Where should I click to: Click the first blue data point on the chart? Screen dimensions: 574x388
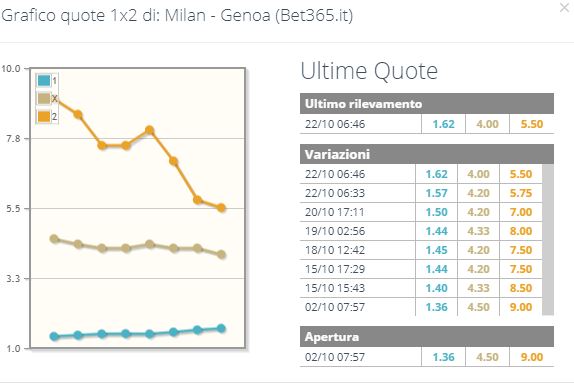54,336
